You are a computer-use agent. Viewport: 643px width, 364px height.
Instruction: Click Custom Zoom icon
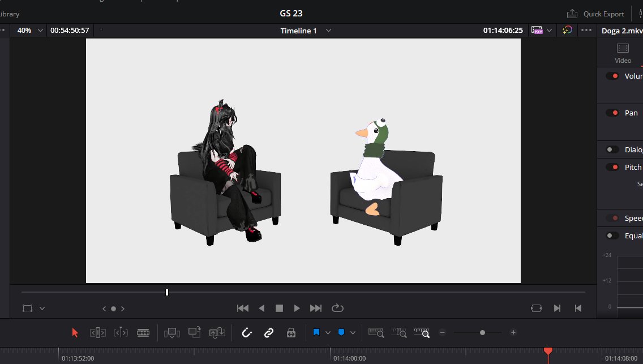[421, 332]
